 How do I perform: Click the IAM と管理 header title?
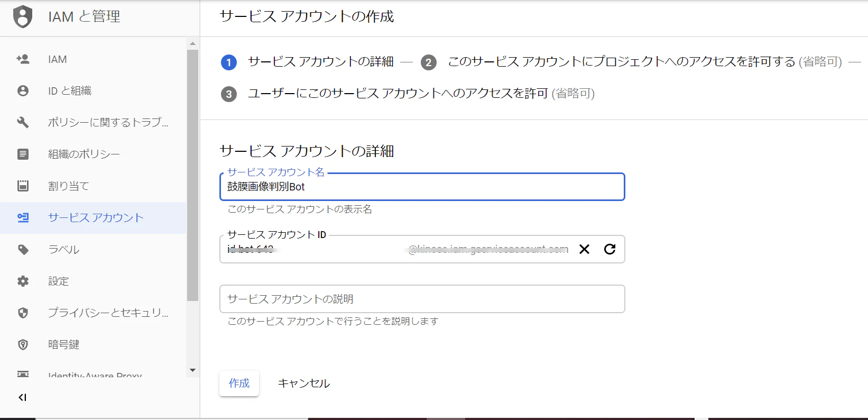pos(84,17)
